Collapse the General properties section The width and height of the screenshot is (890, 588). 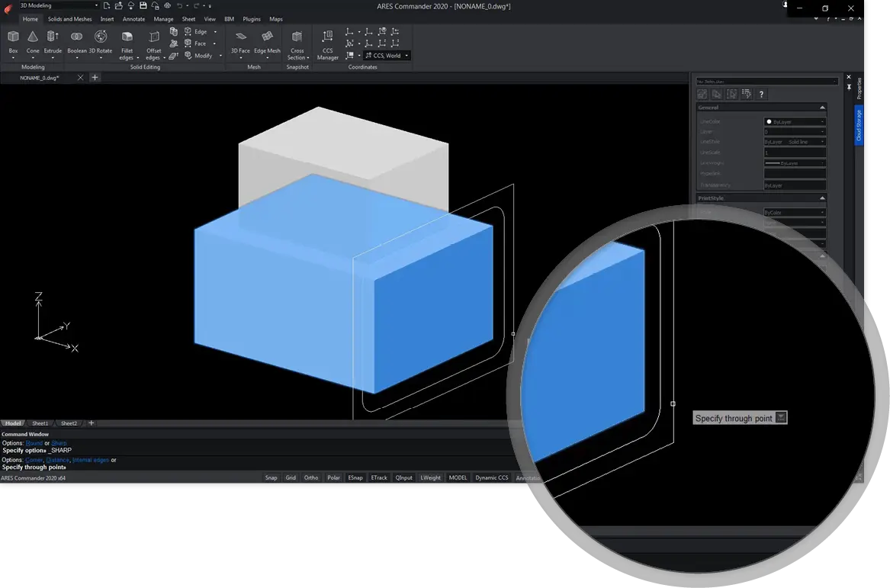point(822,108)
